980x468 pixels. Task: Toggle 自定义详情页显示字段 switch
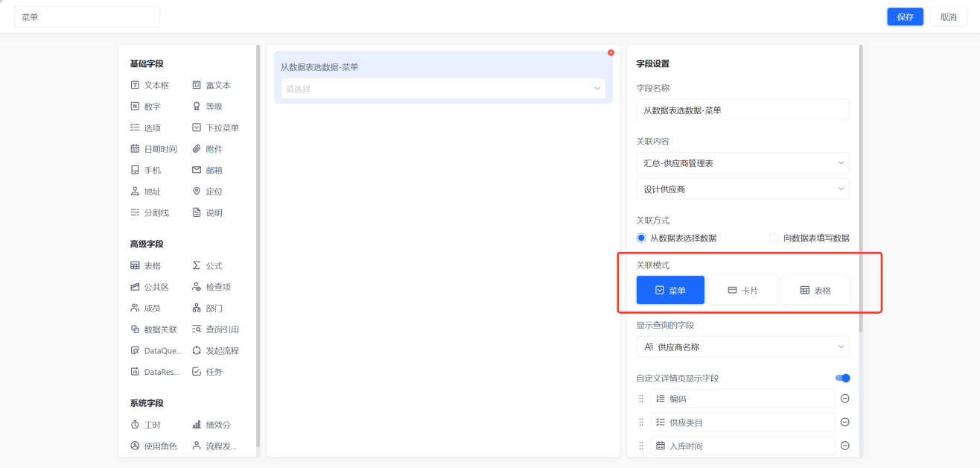click(842, 379)
